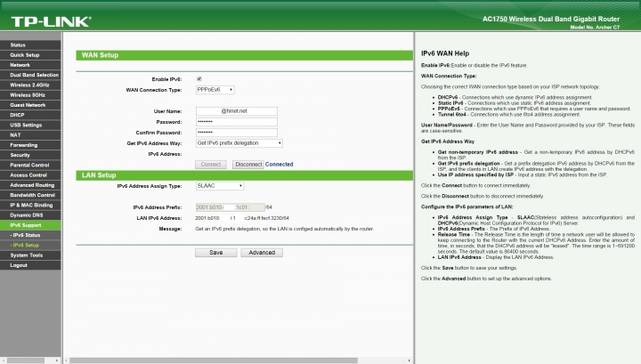Viewport: 641px width, 364px height.
Task: Click Logout in the sidebar
Action: (x=30, y=265)
